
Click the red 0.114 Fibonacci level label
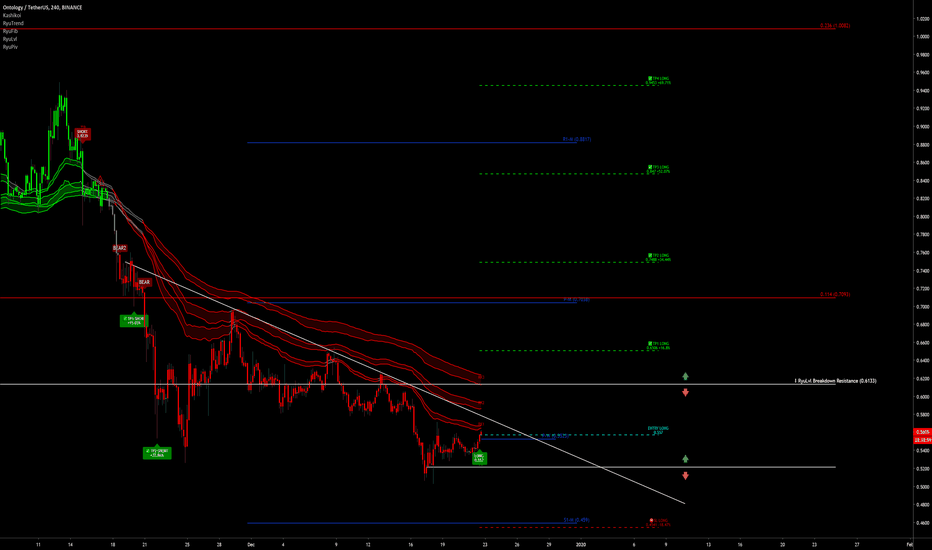[x=835, y=294]
